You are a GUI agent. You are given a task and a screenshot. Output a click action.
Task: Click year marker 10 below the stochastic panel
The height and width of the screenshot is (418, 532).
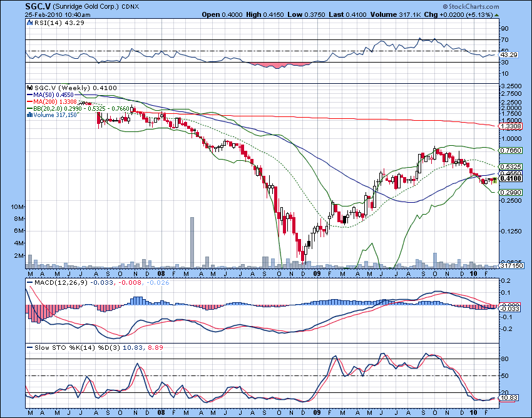pos(473,413)
